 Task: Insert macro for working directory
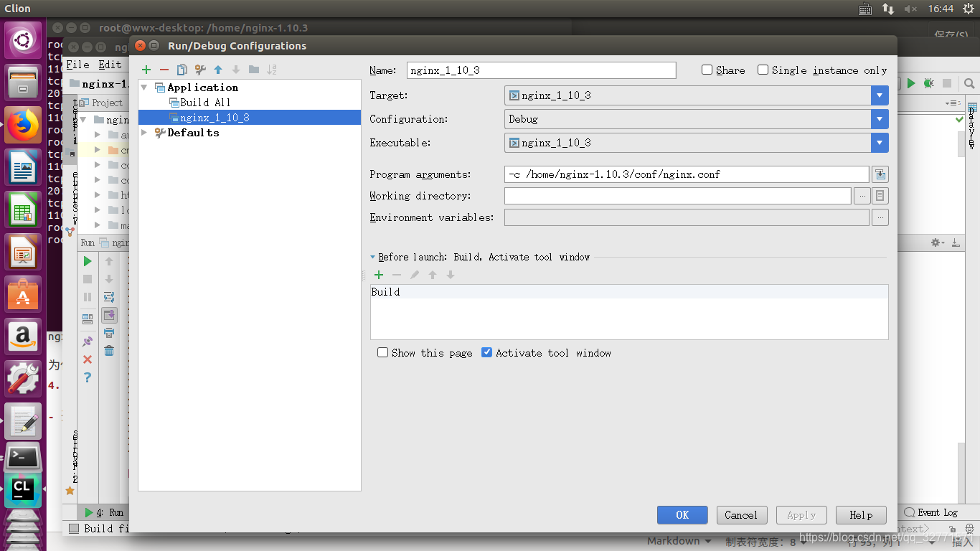[x=880, y=196]
